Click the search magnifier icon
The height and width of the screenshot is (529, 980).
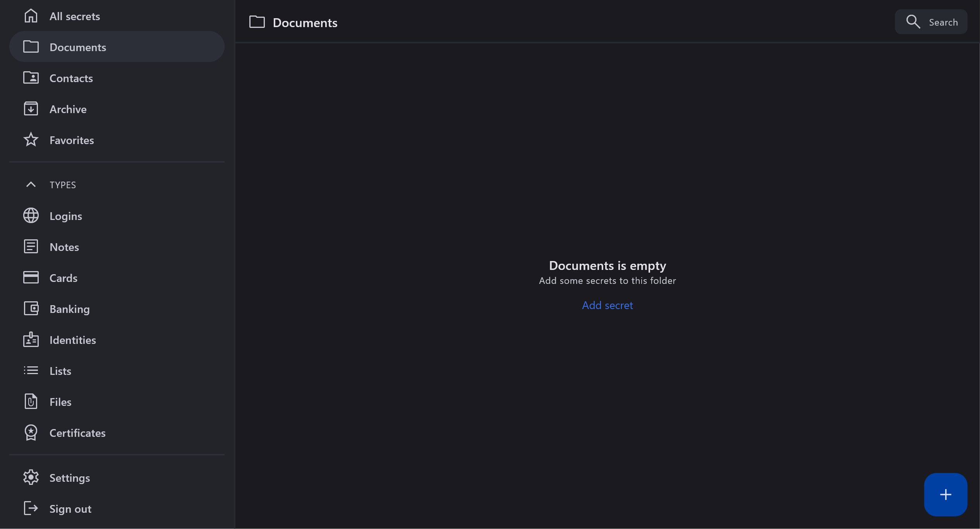tap(913, 22)
